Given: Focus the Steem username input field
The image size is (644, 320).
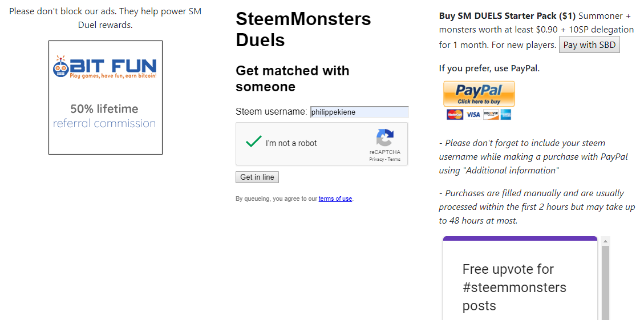Looking at the screenshot, I should pyautogui.click(x=359, y=112).
